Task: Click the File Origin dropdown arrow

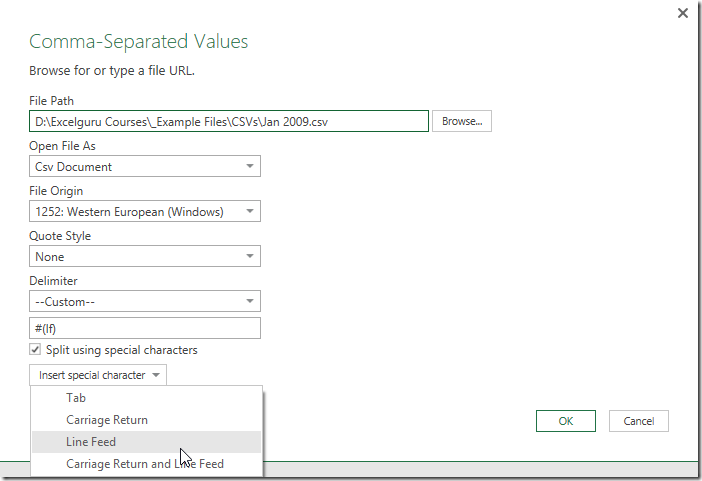Action: [x=250, y=211]
